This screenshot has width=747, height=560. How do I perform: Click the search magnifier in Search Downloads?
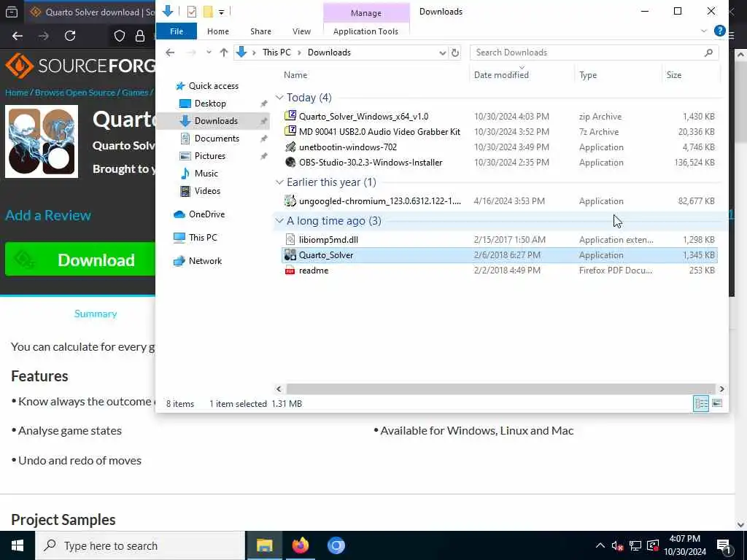(708, 52)
